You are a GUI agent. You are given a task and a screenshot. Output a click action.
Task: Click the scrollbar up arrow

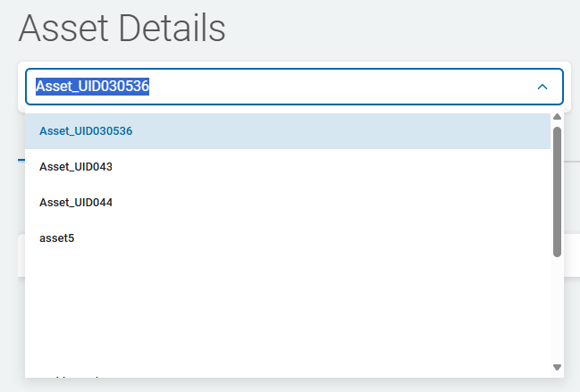(x=557, y=117)
